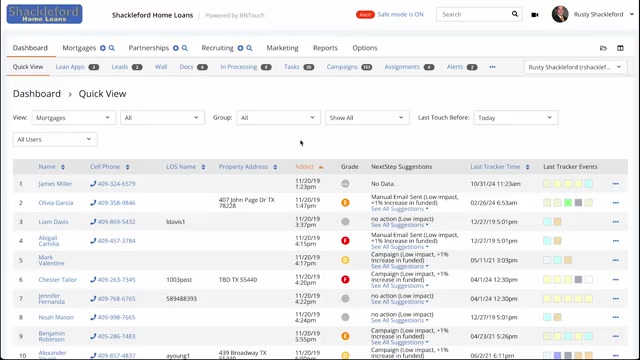
Task: Click the open folder icon at top right
Action: point(603,48)
